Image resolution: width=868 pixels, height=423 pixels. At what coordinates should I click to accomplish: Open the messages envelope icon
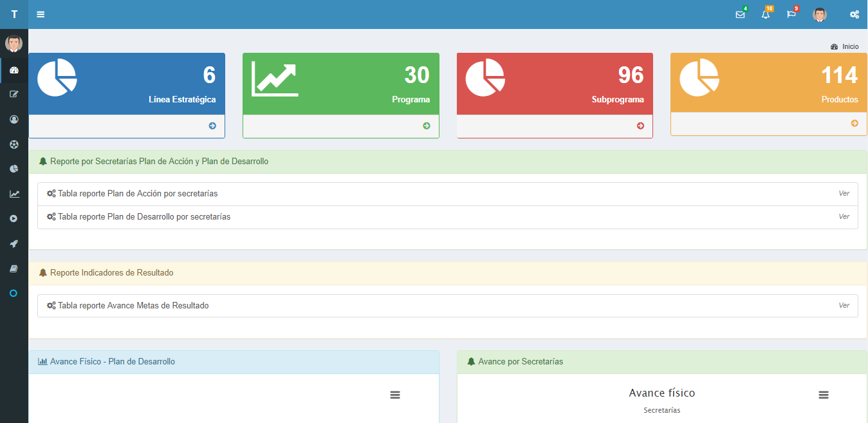740,15
